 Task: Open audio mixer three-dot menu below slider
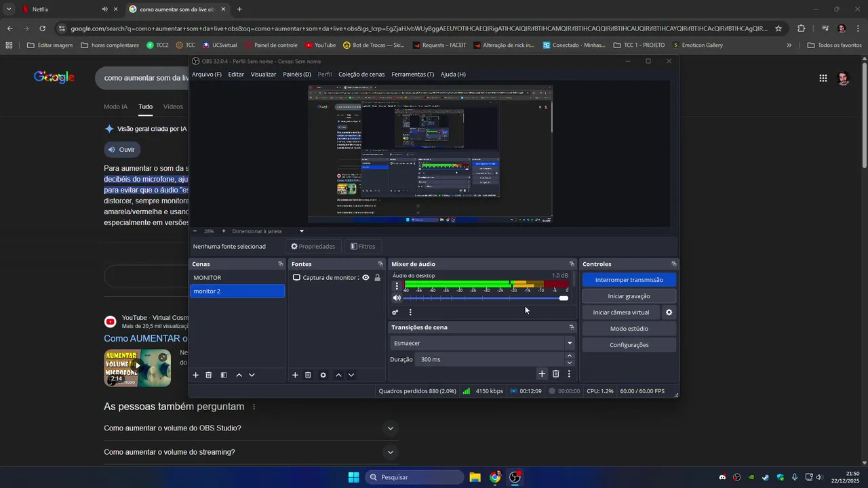click(410, 312)
